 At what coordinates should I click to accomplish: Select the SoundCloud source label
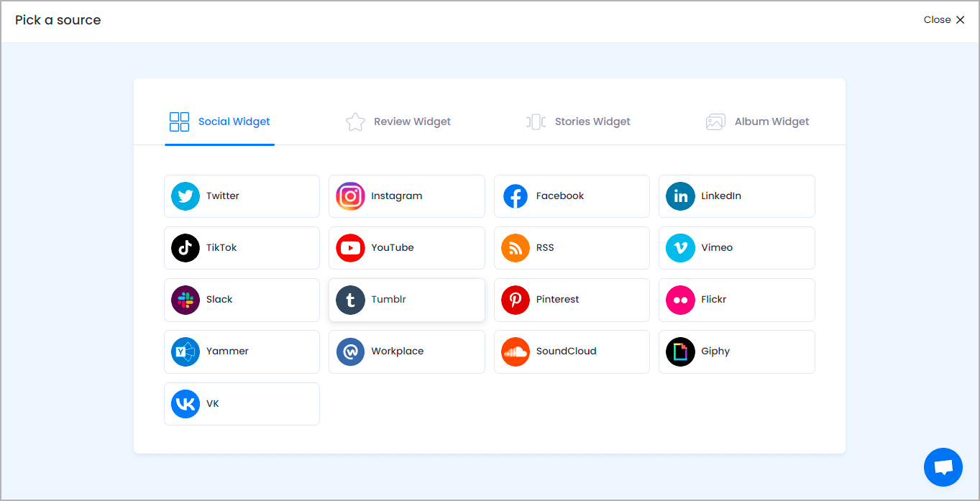click(567, 351)
